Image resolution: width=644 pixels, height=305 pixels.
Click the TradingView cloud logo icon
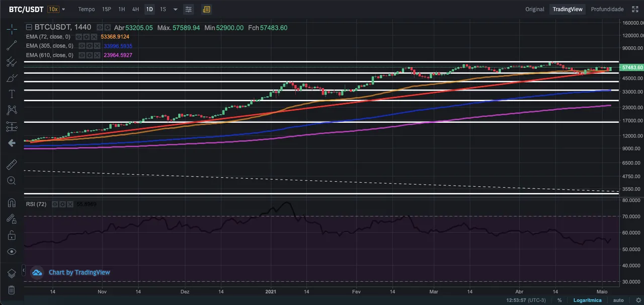click(x=37, y=272)
